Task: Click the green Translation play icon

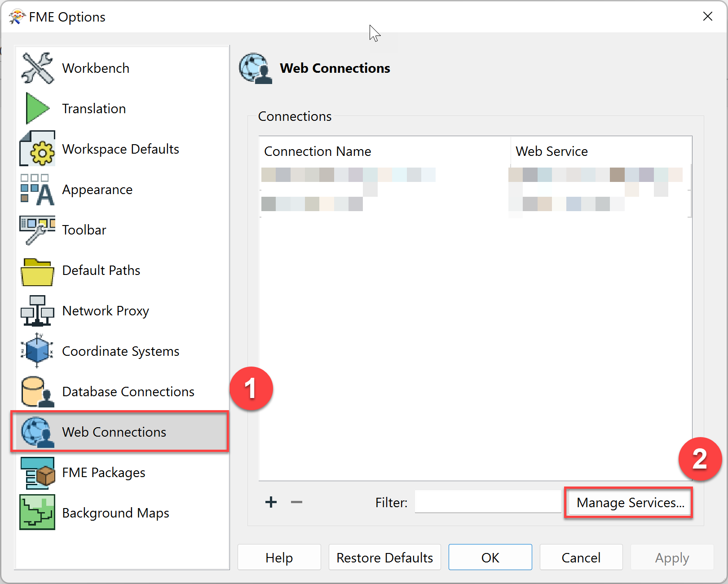Action: 37,108
